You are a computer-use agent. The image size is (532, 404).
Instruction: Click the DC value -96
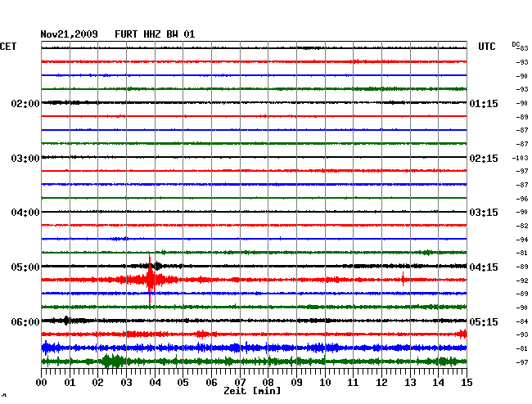522,199
